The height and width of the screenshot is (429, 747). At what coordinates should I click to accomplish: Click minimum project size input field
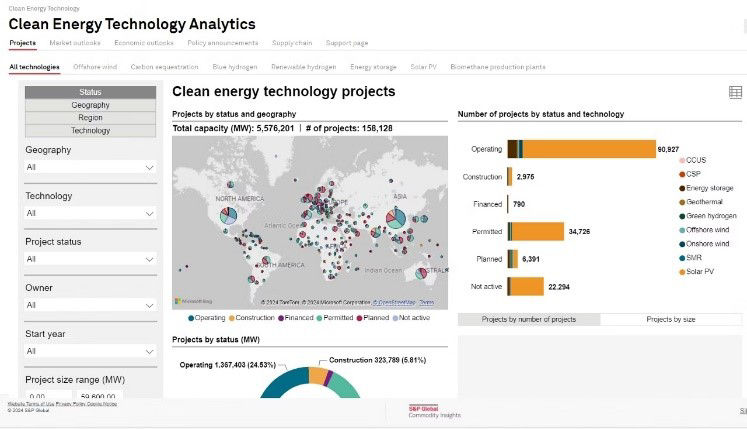pyautogui.click(x=48, y=396)
